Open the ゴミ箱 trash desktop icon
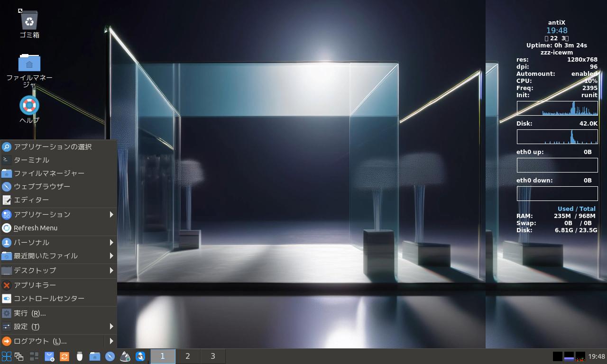The height and width of the screenshot is (364, 607). (29, 21)
